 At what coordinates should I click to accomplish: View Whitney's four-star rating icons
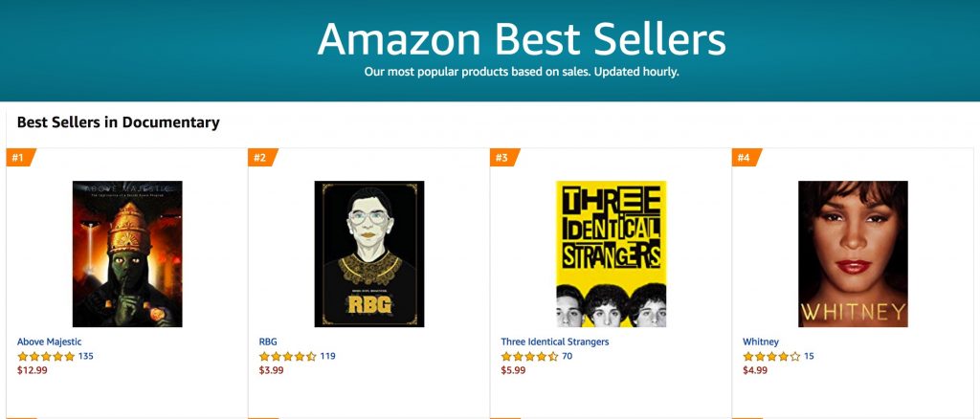pyautogui.click(x=772, y=357)
